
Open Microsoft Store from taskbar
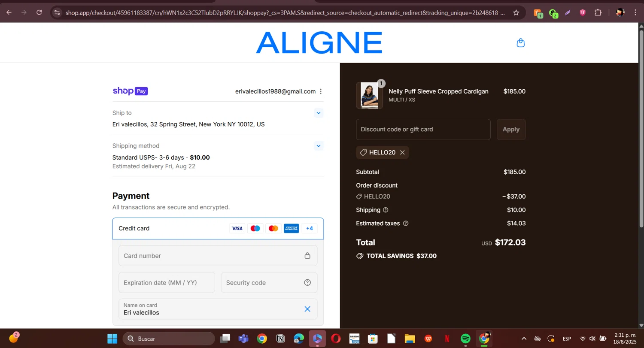pos(373,339)
